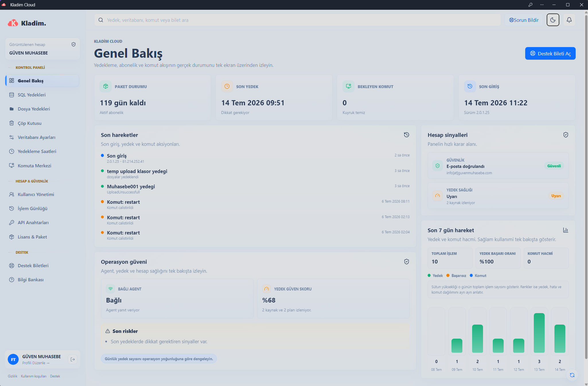588x386 pixels.
Task: Select the Muhasebe001 yedegi entry
Action: point(255,189)
